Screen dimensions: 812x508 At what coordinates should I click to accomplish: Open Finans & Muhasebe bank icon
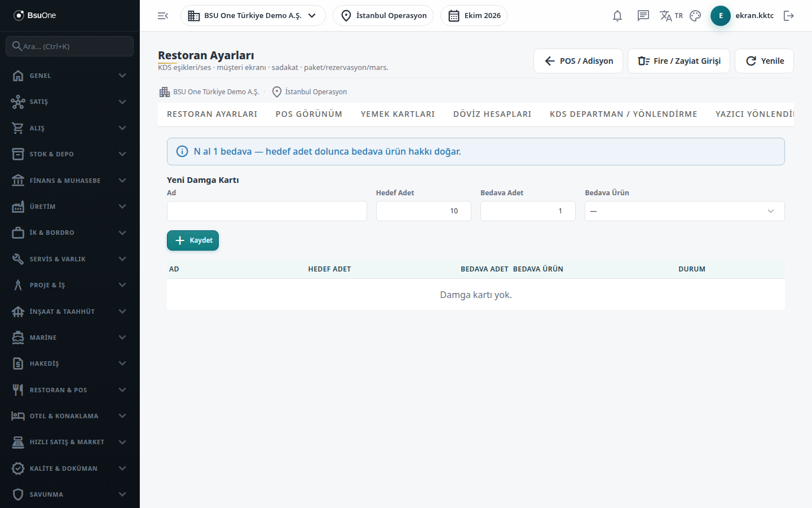point(18,181)
